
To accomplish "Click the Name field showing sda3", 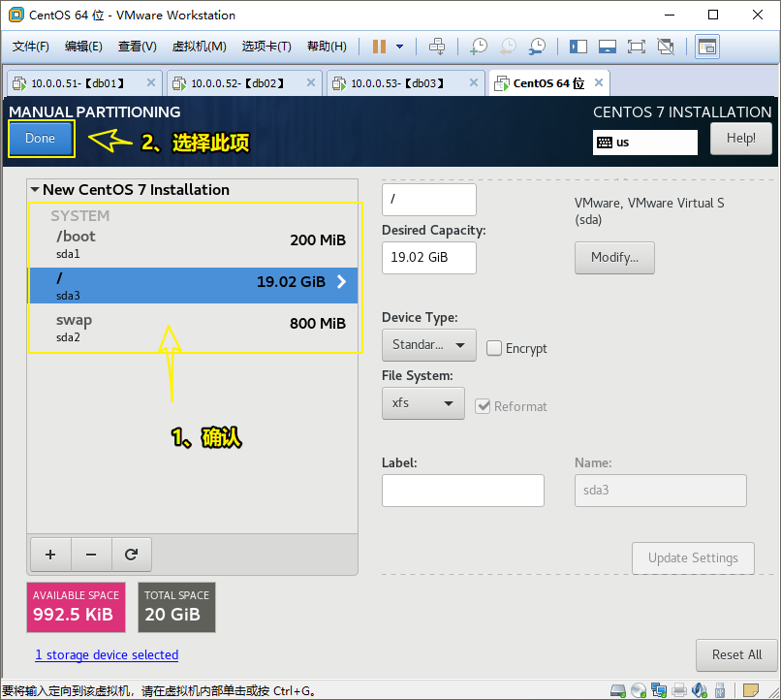I will (x=661, y=491).
